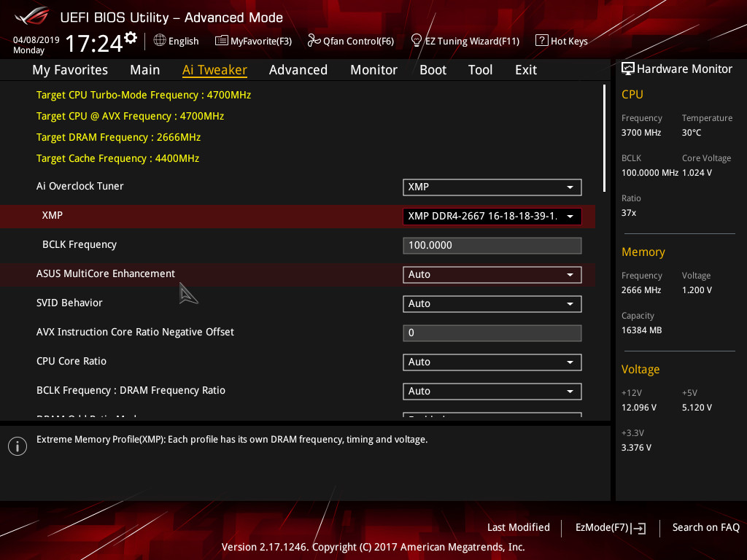Click Last Modified at bottom
This screenshot has width=747, height=560.
click(519, 527)
